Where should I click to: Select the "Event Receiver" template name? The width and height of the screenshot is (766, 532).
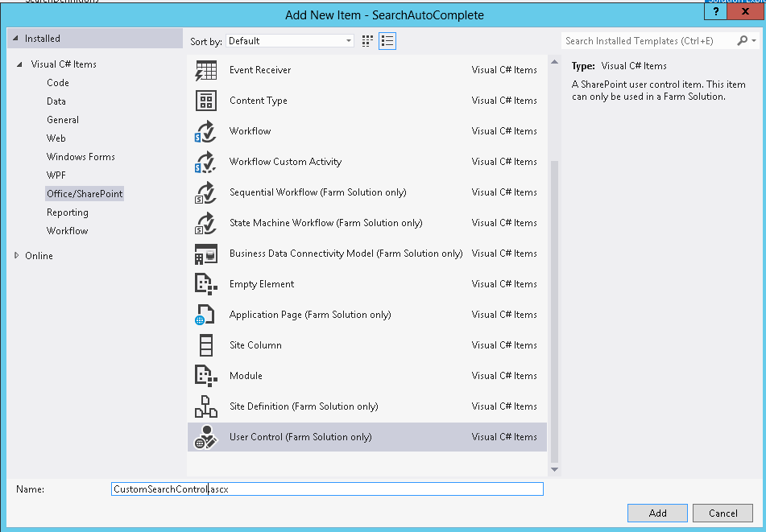click(x=260, y=70)
